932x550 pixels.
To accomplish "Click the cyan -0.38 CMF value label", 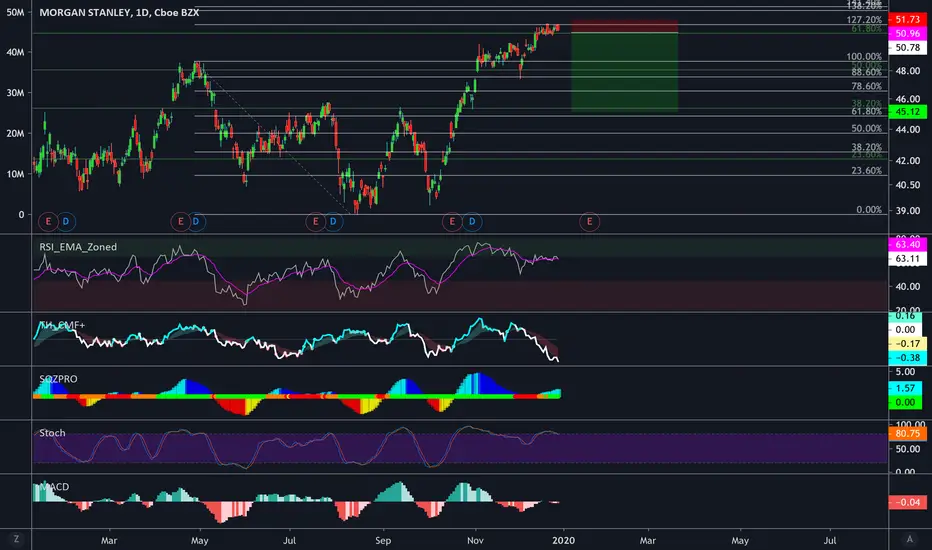I will tap(908, 358).
